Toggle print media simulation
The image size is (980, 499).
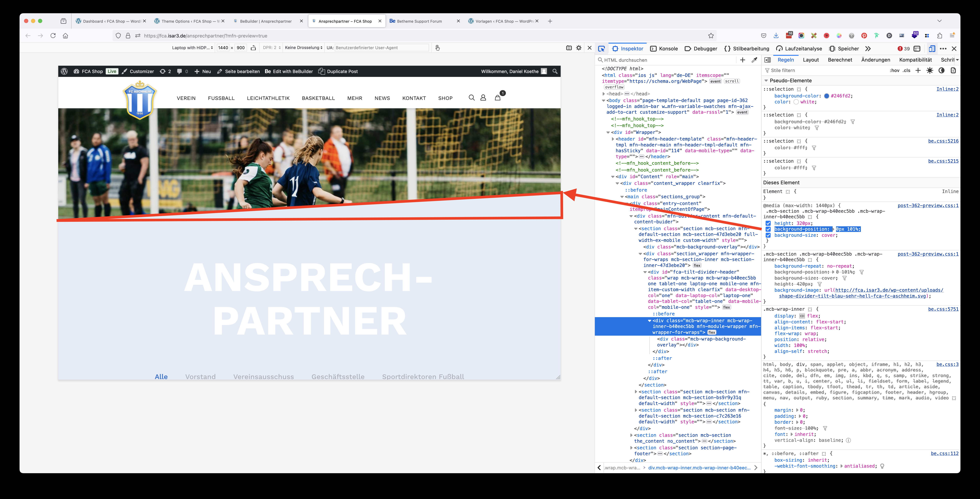click(953, 70)
